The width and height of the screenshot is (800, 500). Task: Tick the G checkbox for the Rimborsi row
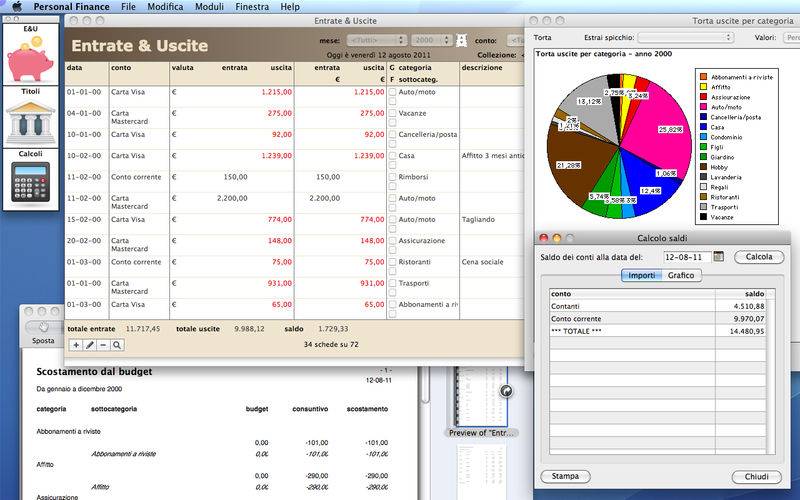(393, 177)
